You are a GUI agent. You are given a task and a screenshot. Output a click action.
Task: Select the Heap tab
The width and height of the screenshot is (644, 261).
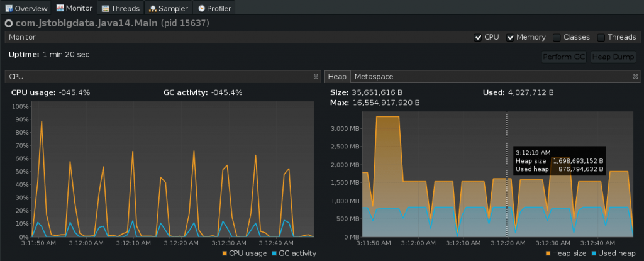[x=337, y=77]
